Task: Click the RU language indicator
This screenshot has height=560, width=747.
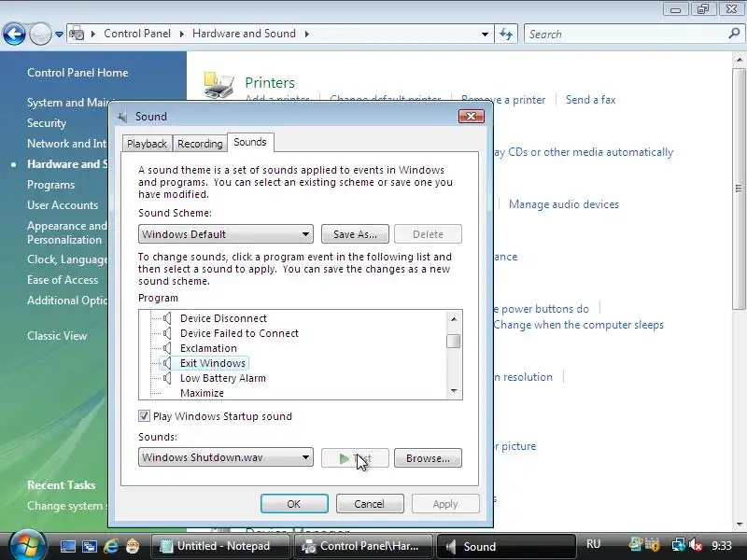Action: tap(593, 544)
